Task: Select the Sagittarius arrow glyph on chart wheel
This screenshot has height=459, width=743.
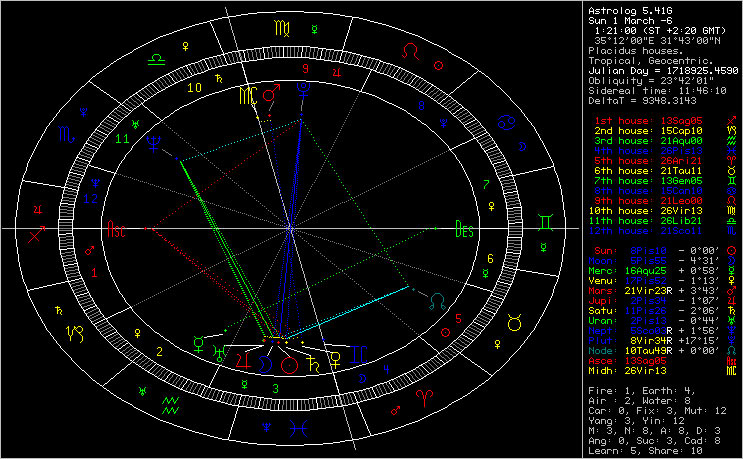Action: click(x=37, y=235)
